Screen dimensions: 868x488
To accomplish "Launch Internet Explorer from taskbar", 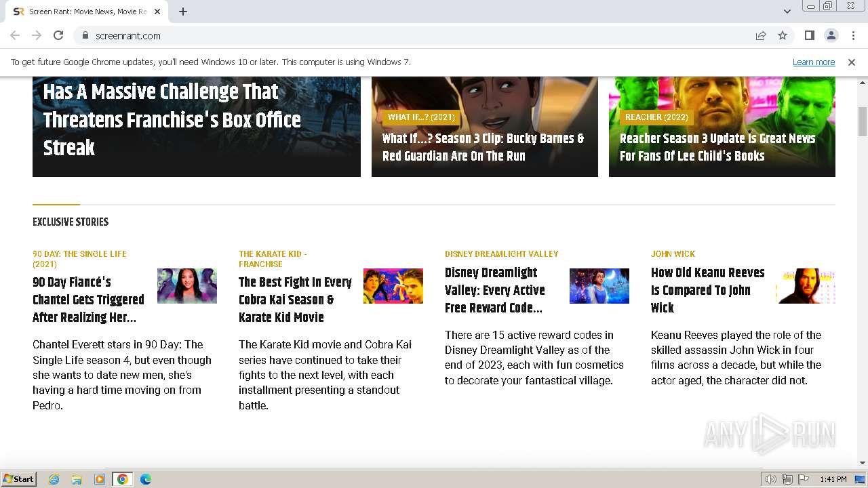I will [x=54, y=479].
